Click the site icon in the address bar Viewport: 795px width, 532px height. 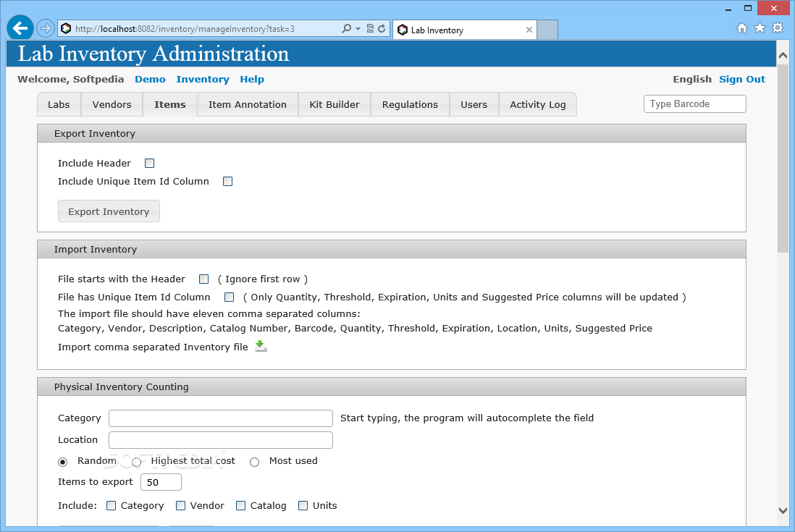click(66, 28)
